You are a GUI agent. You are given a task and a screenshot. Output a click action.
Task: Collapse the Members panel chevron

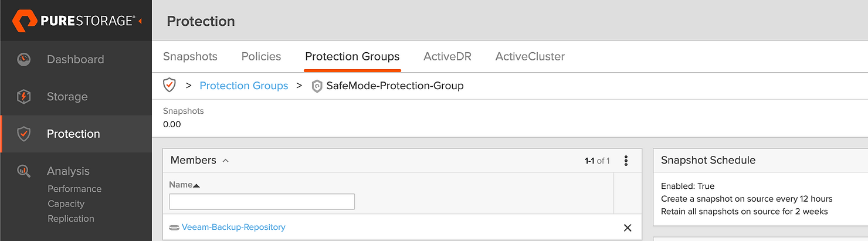tap(226, 161)
